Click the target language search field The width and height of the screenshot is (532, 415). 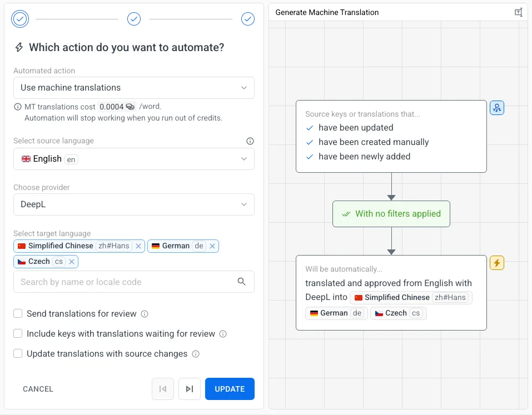click(x=125, y=282)
